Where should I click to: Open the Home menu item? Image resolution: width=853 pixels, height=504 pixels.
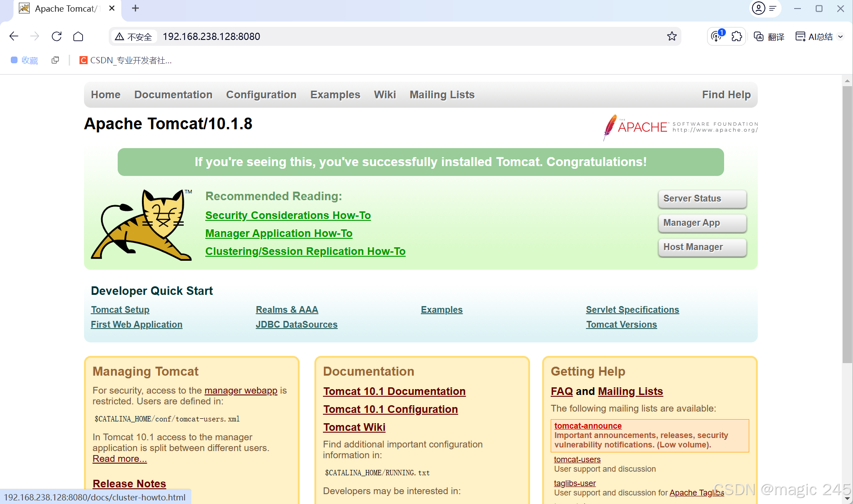106,95
